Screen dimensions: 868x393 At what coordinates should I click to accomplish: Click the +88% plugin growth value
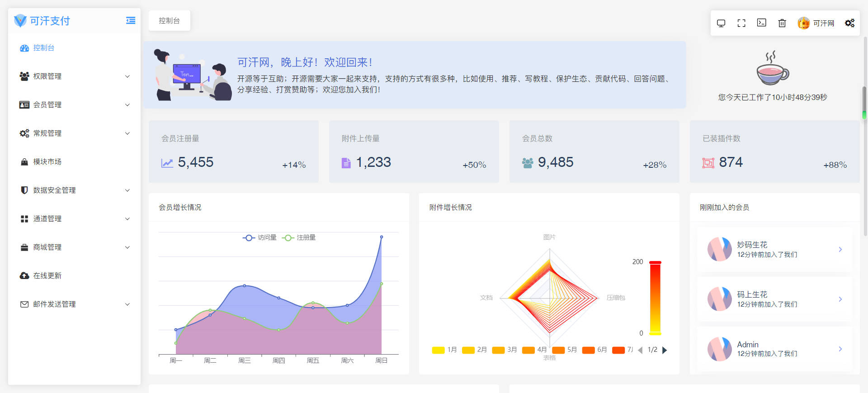point(835,165)
